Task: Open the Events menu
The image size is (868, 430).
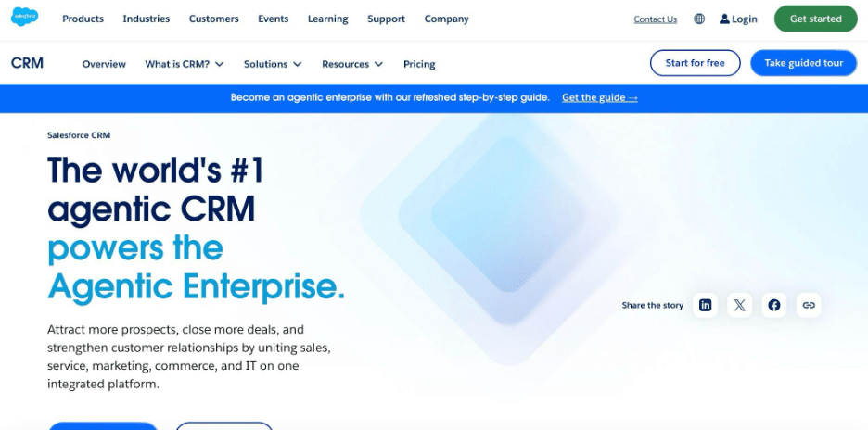Action: pyautogui.click(x=273, y=19)
